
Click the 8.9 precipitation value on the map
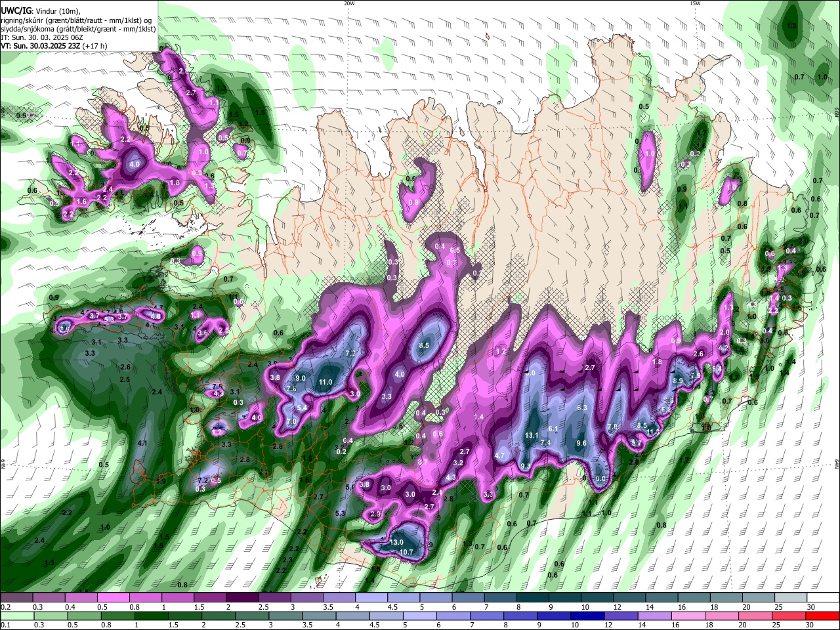point(679,381)
